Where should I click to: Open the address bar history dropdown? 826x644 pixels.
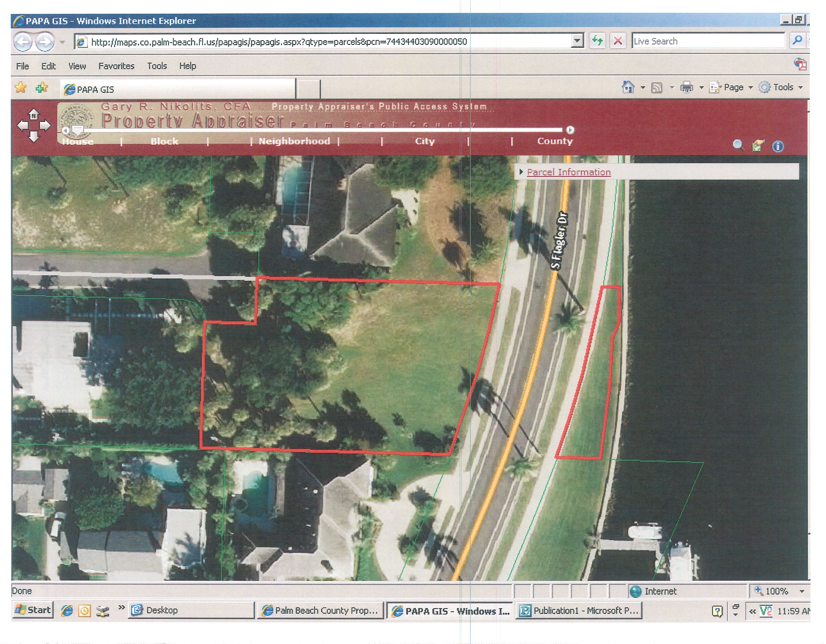pos(577,41)
